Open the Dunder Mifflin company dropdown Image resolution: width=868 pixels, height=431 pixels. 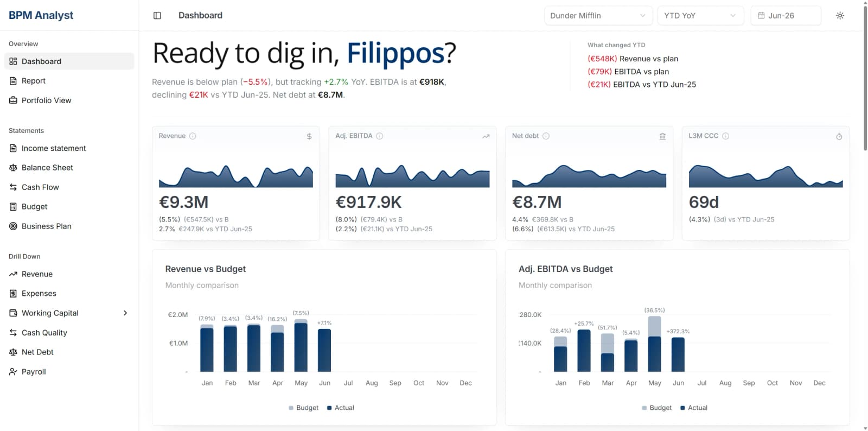tap(598, 16)
